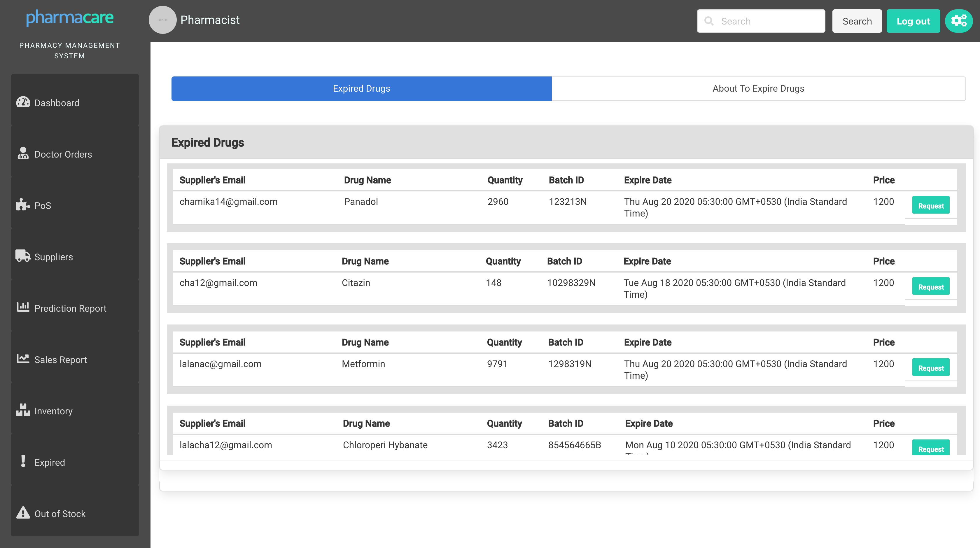Switch to About To Expire Drugs tab

[x=758, y=89]
